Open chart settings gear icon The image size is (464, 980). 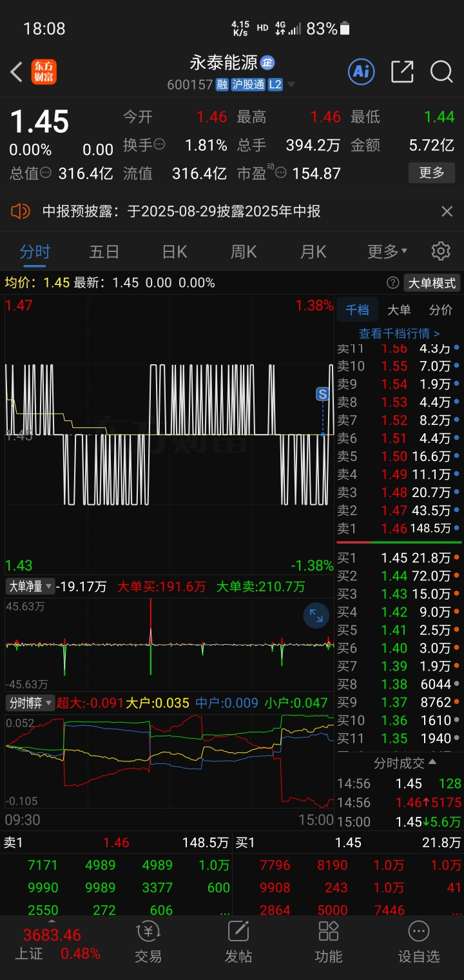click(441, 251)
